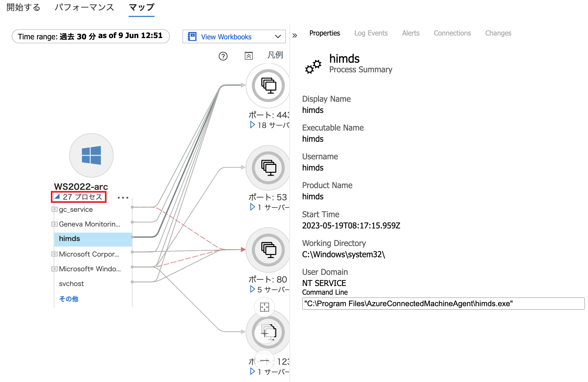Image resolution: width=588 pixels, height=382 pixels.
Task: Zoom in with the plus icon
Action: tap(265, 334)
